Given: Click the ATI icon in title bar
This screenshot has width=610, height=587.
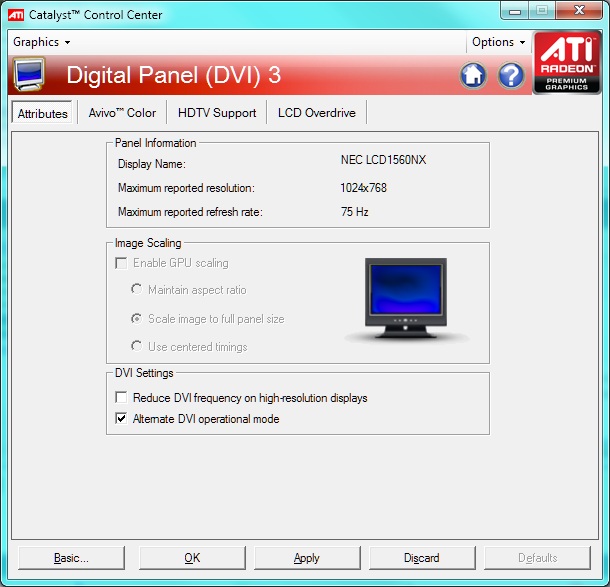Looking at the screenshot, I should tap(16, 15).
